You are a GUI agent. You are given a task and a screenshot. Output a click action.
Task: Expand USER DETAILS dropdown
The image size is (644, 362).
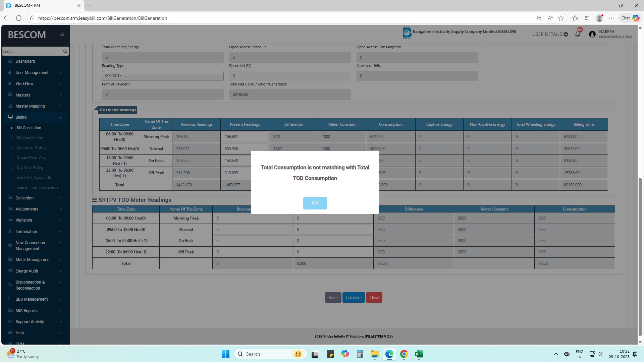click(550, 34)
